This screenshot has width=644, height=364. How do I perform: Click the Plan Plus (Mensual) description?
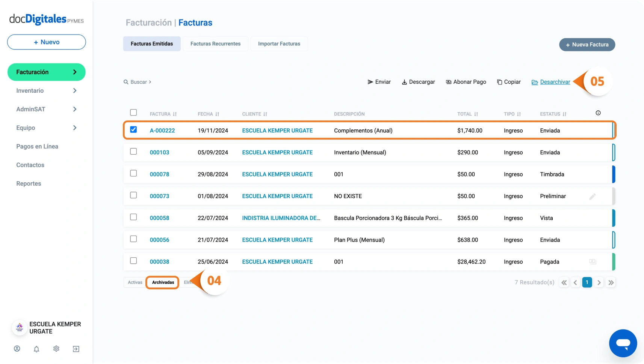tap(359, 240)
